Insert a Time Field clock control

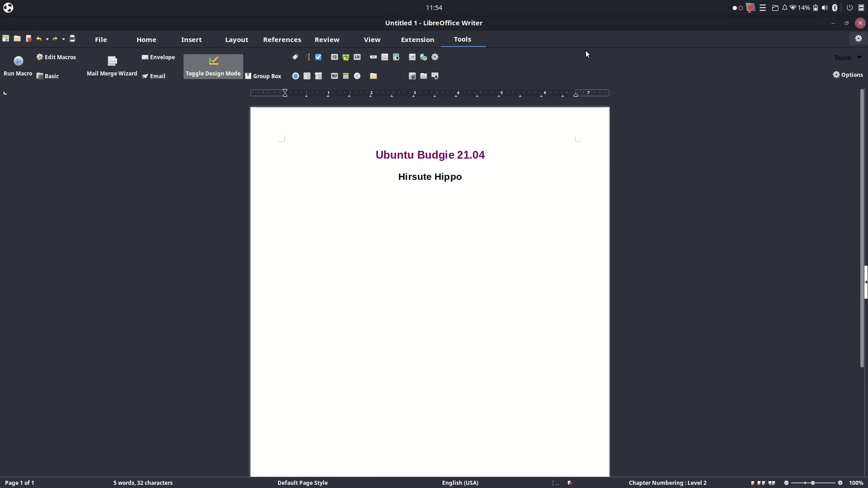(x=357, y=76)
